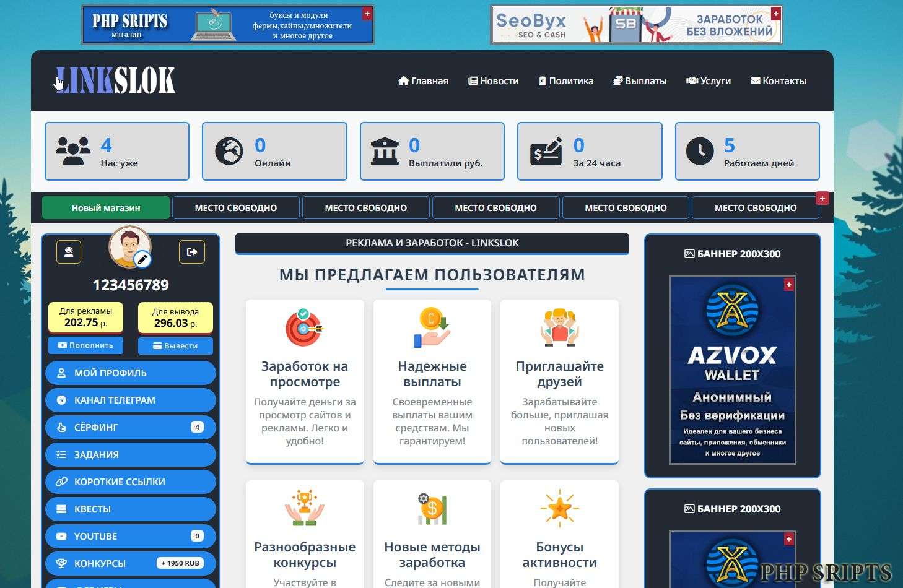
Task: Open the Канал Телеграм link
Action: click(x=131, y=400)
